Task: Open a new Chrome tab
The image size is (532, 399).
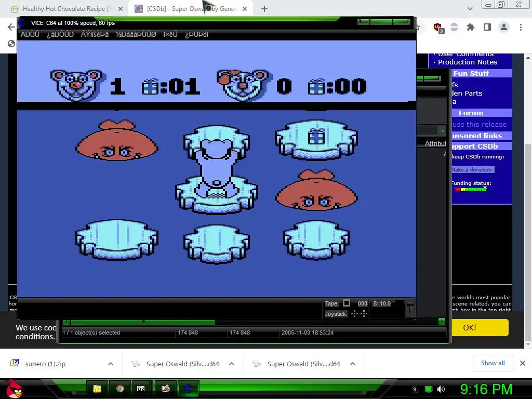Action: pyautogui.click(x=264, y=9)
